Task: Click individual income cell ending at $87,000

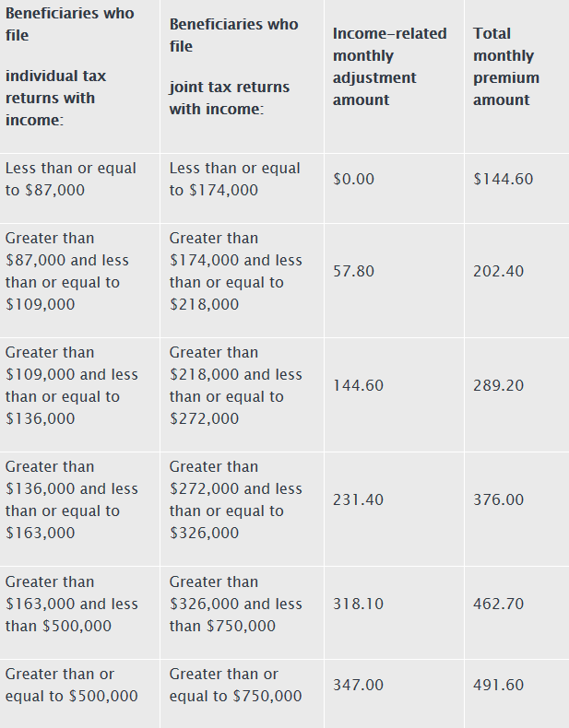Action: point(71,179)
